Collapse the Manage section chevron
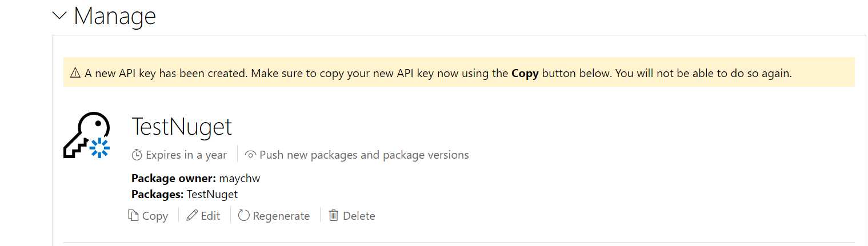 59,17
